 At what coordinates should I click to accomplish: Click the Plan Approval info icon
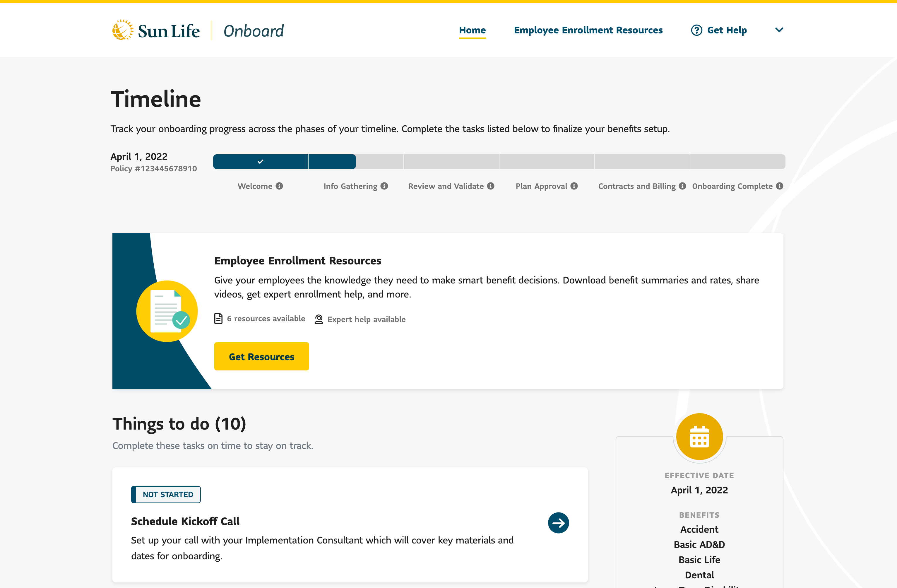[574, 186]
